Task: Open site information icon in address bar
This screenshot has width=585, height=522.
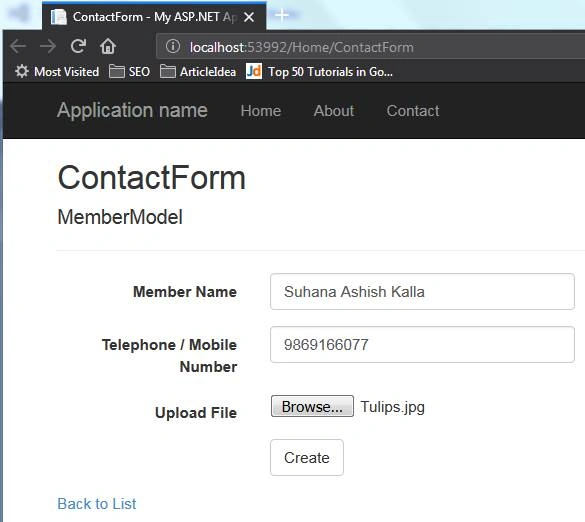Action: pos(173,47)
